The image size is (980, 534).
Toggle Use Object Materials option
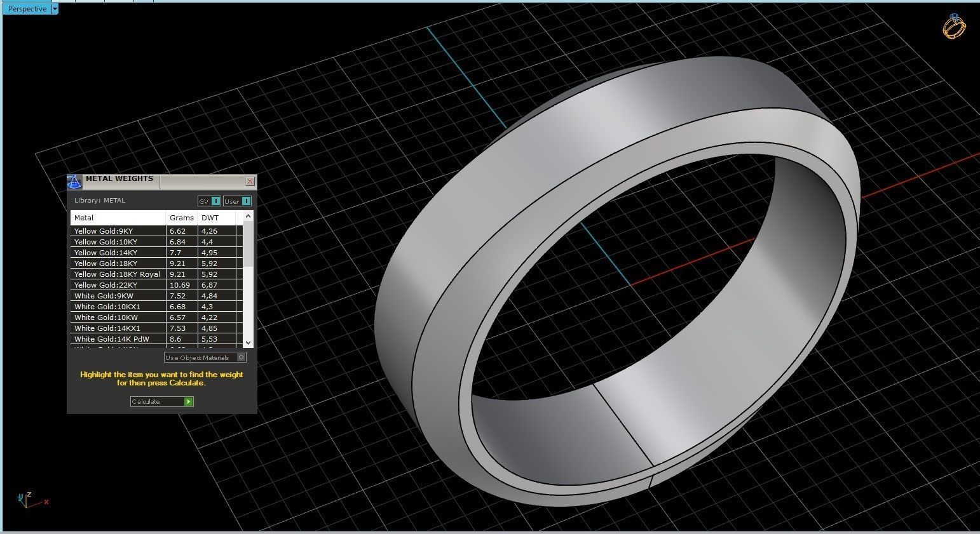click(205, 357)
